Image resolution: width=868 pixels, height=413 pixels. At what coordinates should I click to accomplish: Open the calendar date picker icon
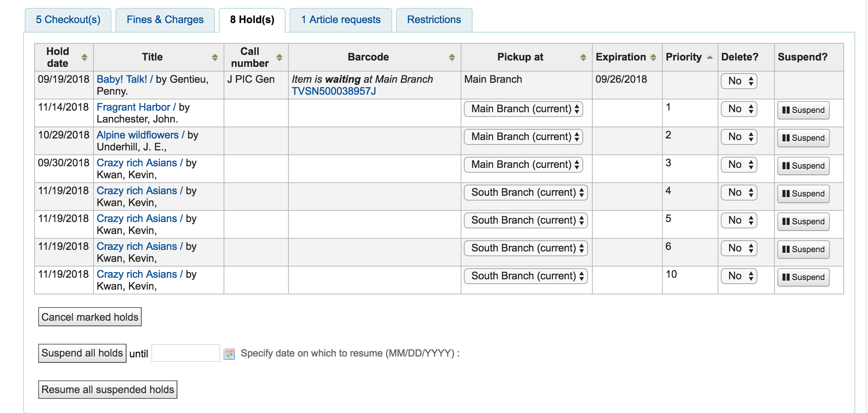(229, 354)
